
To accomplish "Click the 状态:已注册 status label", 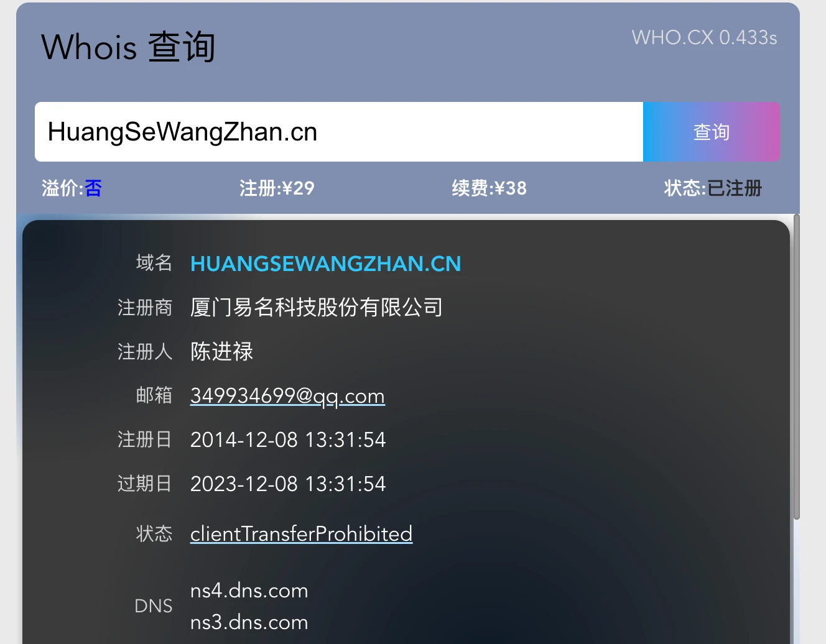I will (x=713, y=188).
